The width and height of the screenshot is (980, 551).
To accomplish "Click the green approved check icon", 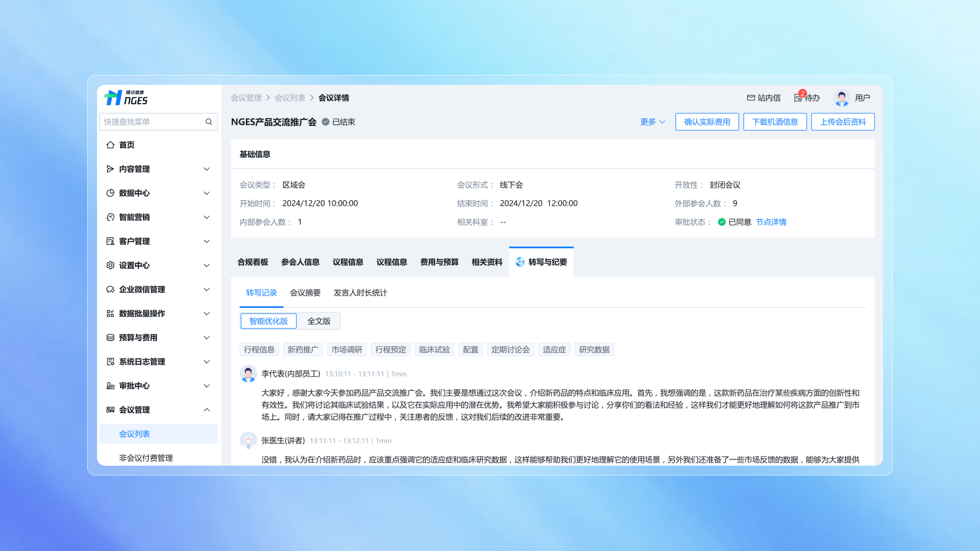I will coord(721,222).
